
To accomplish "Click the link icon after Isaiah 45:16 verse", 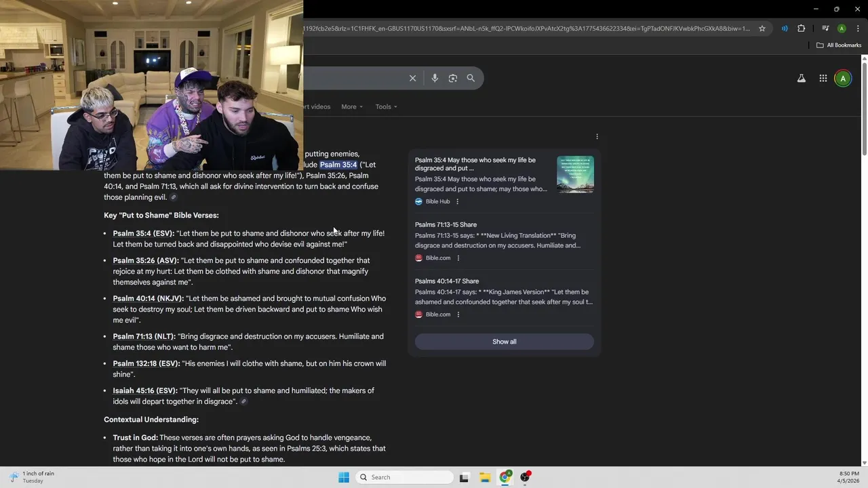I will [244, 401].
